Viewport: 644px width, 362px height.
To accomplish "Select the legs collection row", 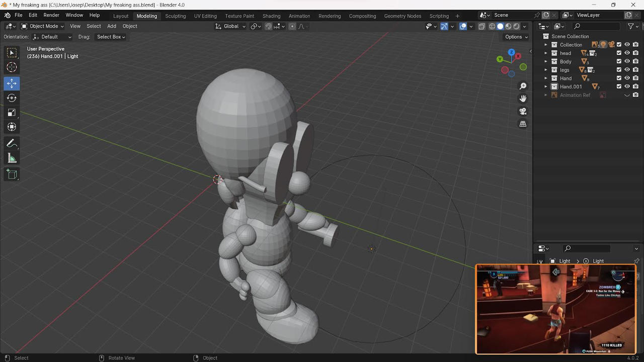I will (x=589, y=70).
